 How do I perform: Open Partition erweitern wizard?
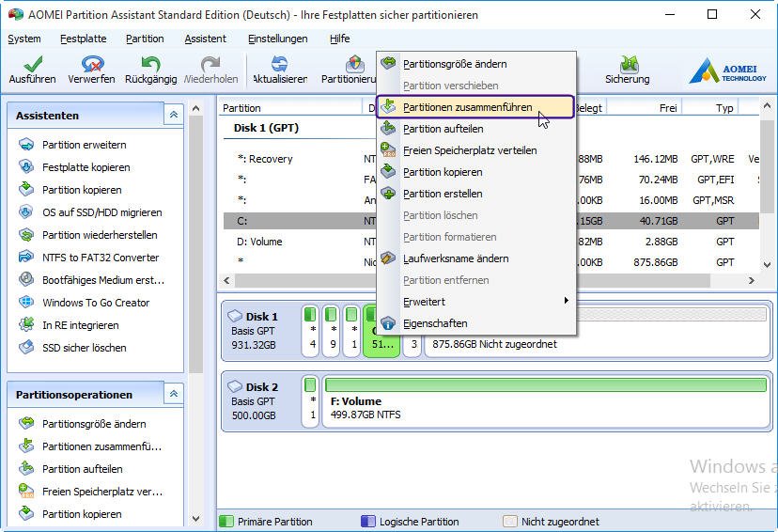84,145
